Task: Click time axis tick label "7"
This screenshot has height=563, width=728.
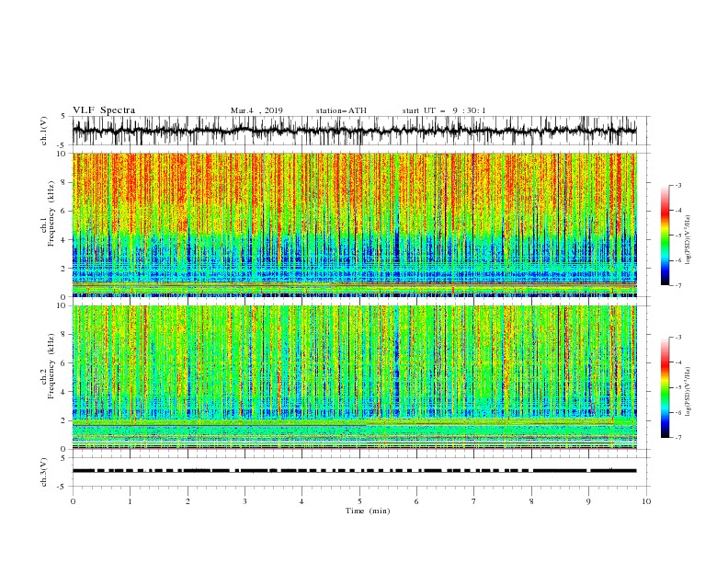Action: pos(474,501)
